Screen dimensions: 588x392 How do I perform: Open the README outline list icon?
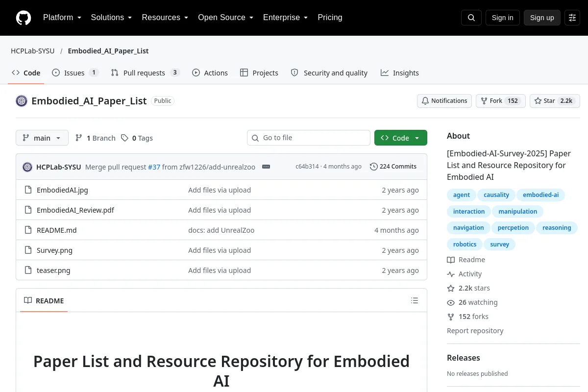415,300
